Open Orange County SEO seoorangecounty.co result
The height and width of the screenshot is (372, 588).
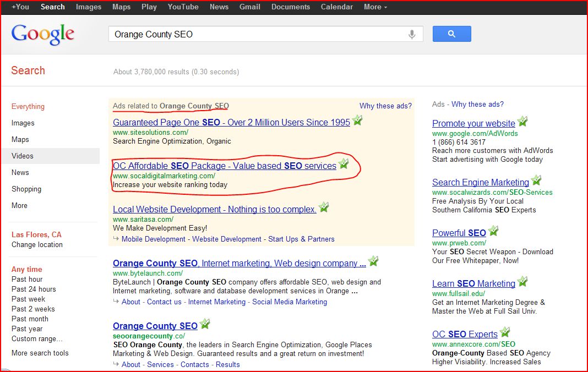click(x=155, y=326)
